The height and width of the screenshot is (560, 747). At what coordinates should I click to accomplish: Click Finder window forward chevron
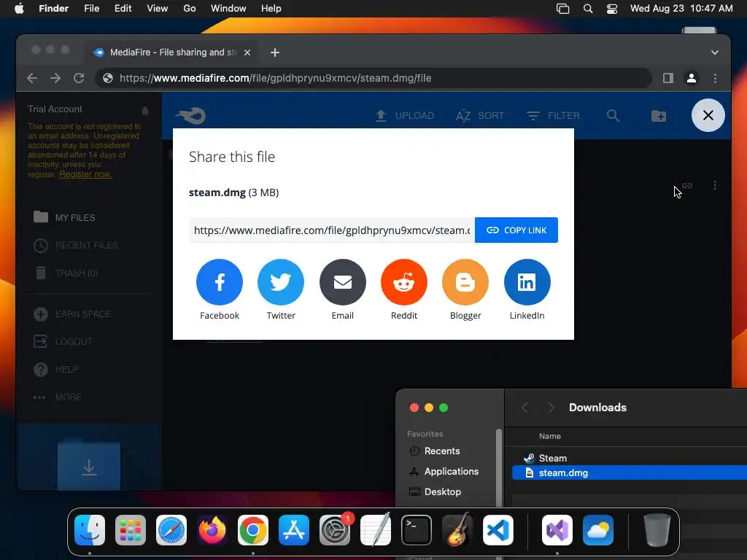coord(551,408)
